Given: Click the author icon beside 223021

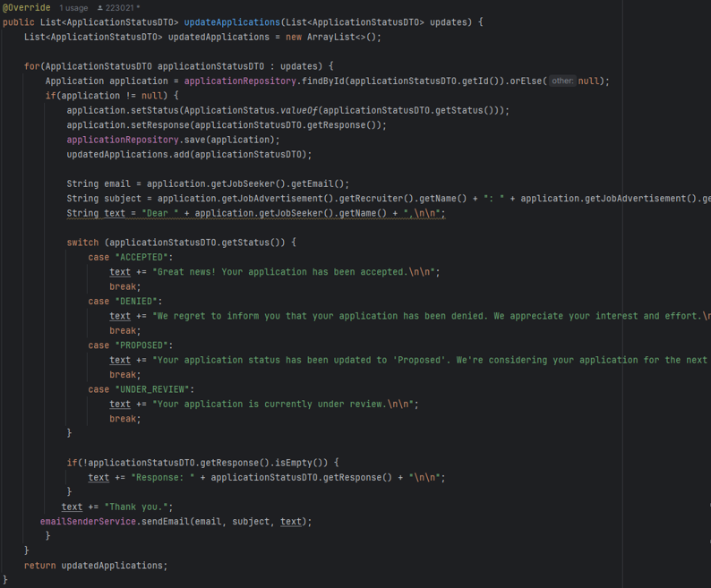Looking at the screenshot, I should click(100, 8).
